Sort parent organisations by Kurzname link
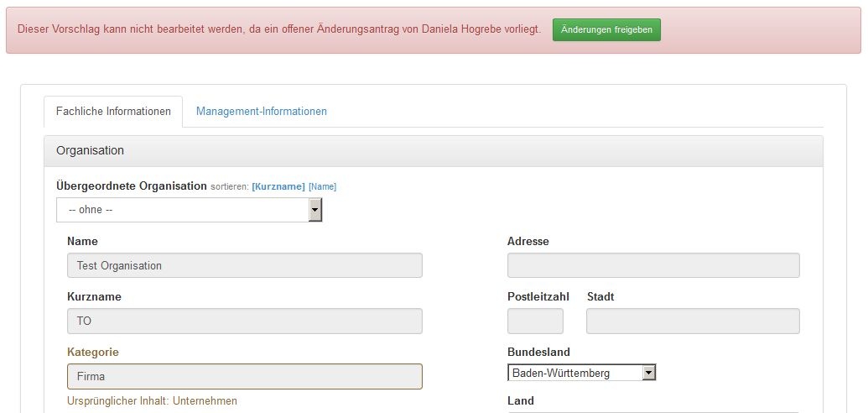868x413 pixels. (278, 186)
